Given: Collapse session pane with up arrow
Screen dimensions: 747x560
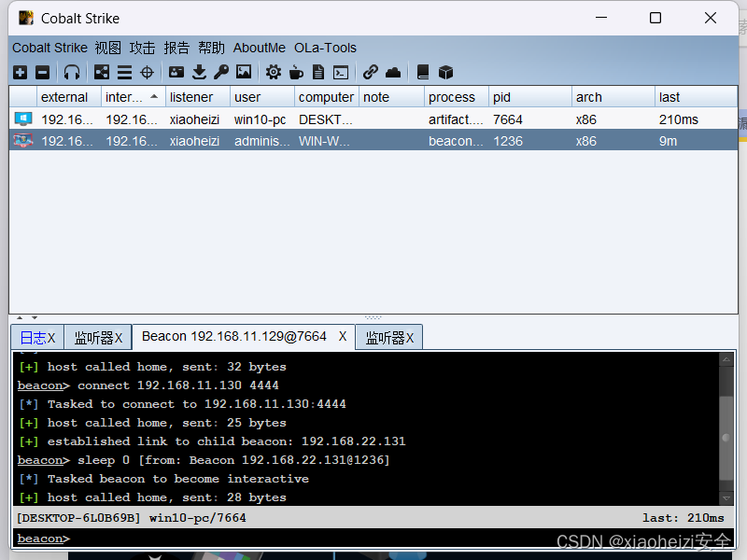Looking at the screenshot, I should (20, 317).
